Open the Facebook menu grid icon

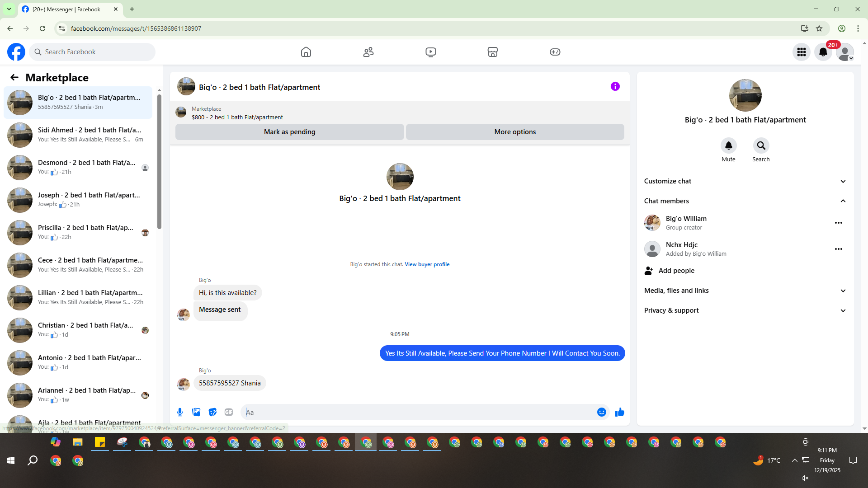pyautogui.click(x=801, y=52)
